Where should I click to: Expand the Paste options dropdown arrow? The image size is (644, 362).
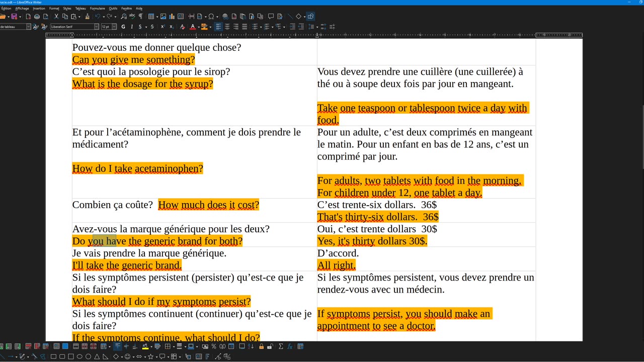pos(79,17)
